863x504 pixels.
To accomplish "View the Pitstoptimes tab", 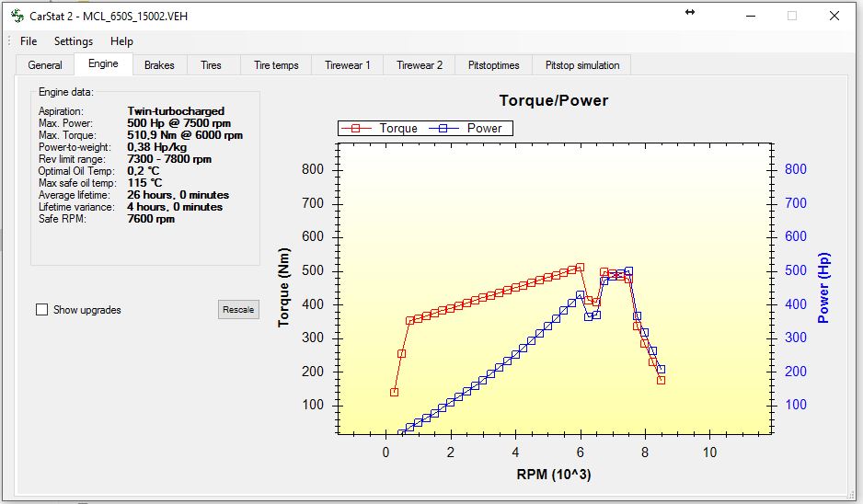I will click(494, 65).
